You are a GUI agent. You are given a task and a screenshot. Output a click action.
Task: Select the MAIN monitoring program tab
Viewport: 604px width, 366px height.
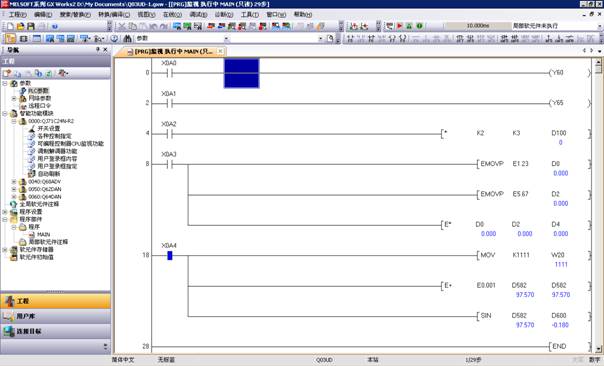coord(172,51)
